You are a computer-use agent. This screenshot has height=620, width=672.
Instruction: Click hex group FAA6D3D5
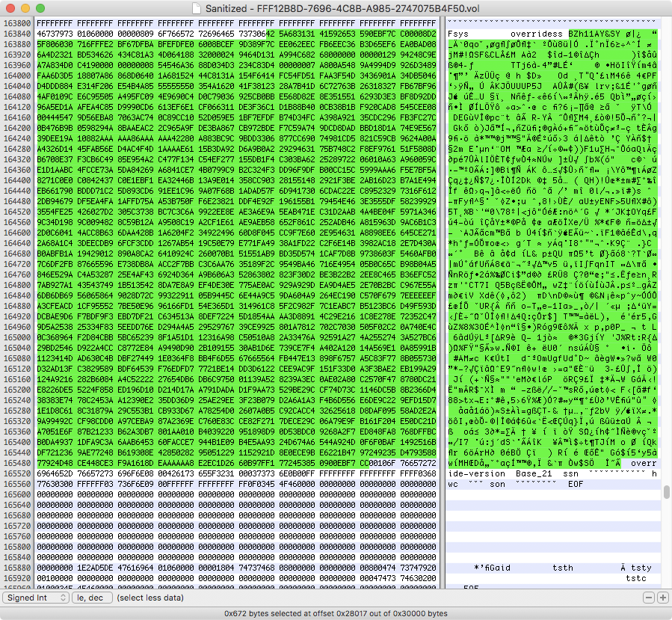tap(55, 76)
